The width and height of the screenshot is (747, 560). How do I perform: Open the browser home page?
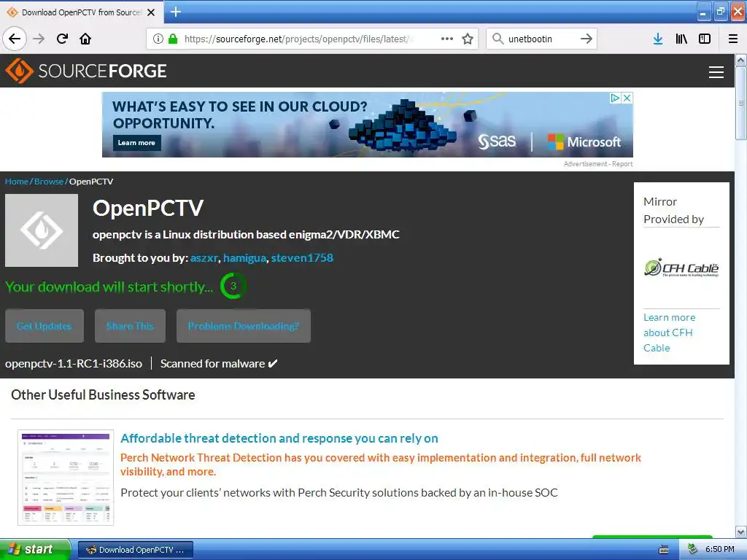coord(85,39)
